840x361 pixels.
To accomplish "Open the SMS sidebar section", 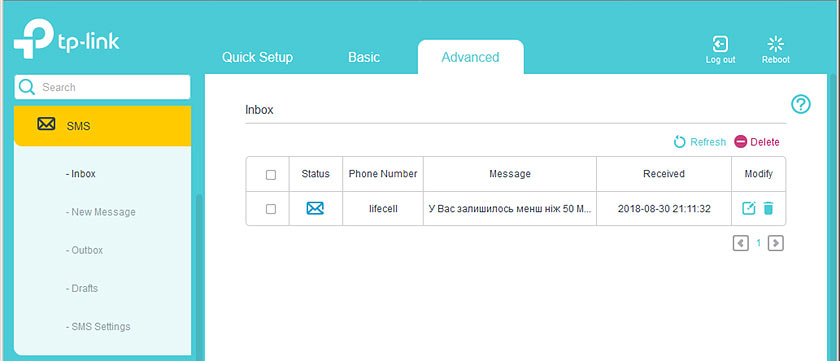I will (102, 126).
